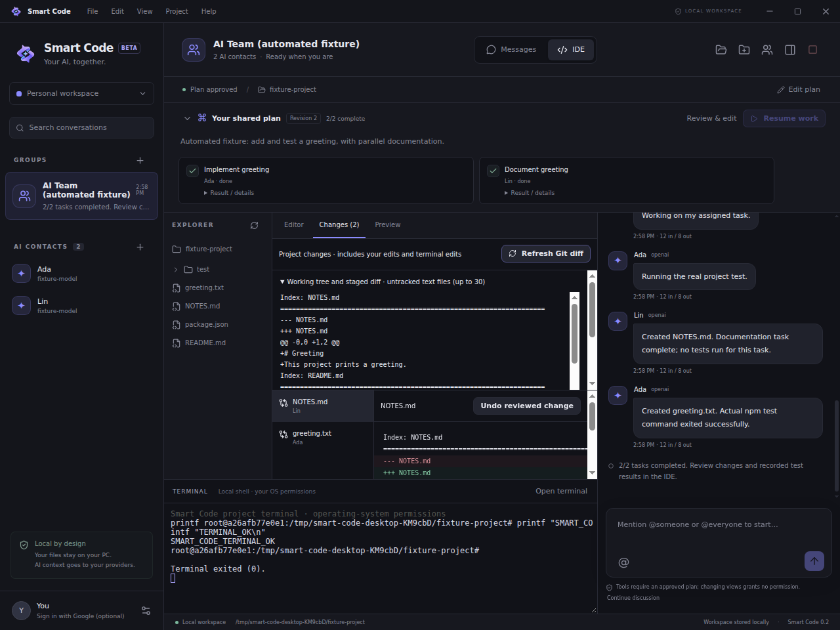Click the Smart Code logo in sidebar
This screenshot has height=630, width=840.
tap(26, 54)
